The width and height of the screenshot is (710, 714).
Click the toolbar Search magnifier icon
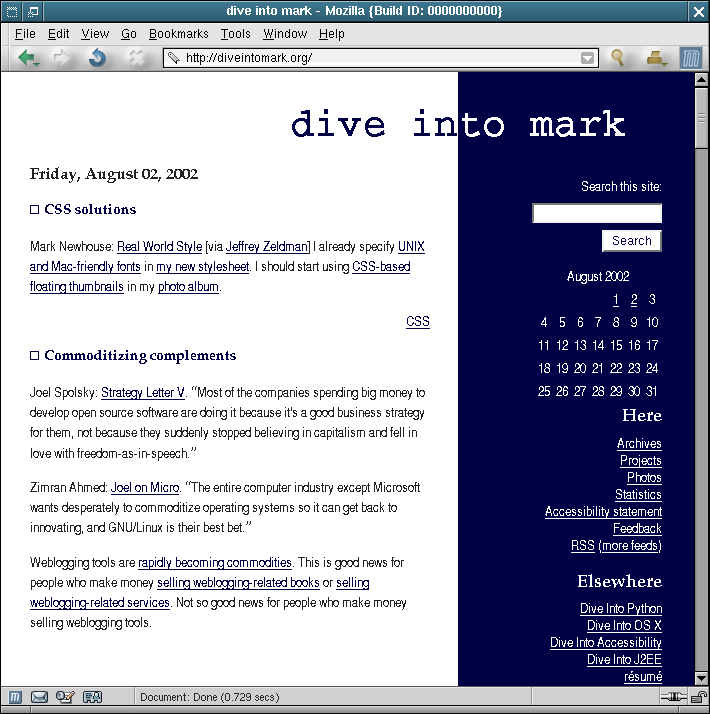click(x=617, y=58)
